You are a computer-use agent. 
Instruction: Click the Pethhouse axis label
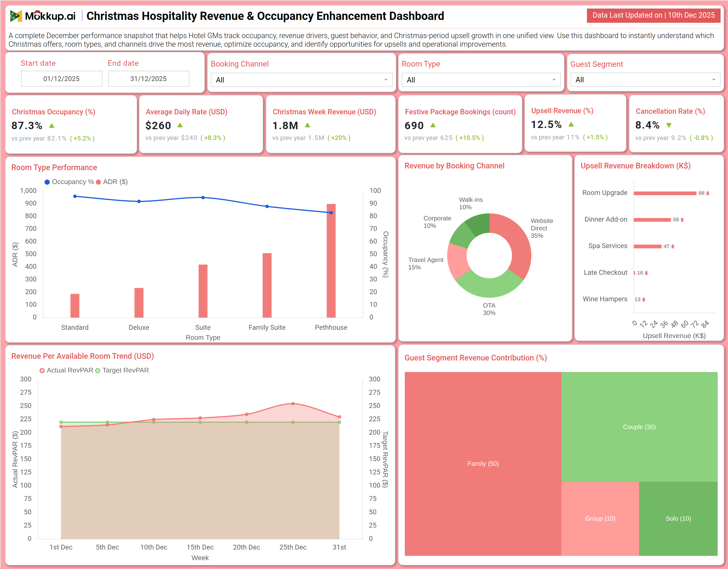[331, 327]
